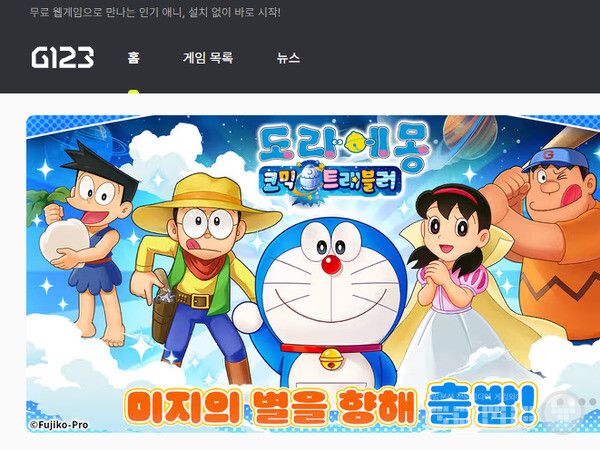Click the G123 logo

(63, 57)
